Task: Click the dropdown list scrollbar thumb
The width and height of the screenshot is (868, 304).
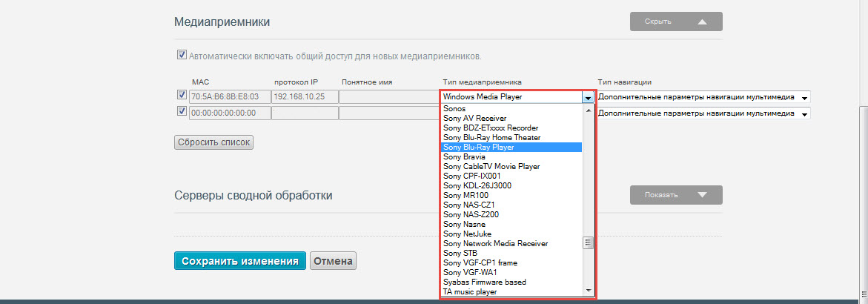Action: pyautogui.click(x=589, y=243)
